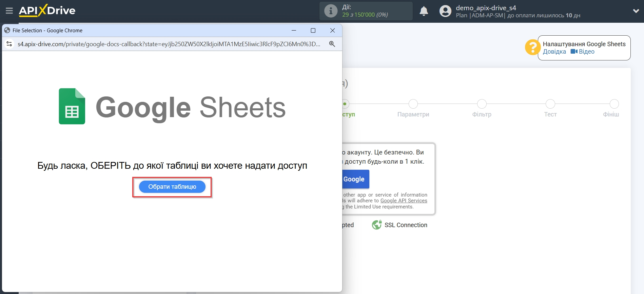This screenshot has width=644, height=294.
Task: Expand the account dropdown chevron
Action: click(636, 11)
